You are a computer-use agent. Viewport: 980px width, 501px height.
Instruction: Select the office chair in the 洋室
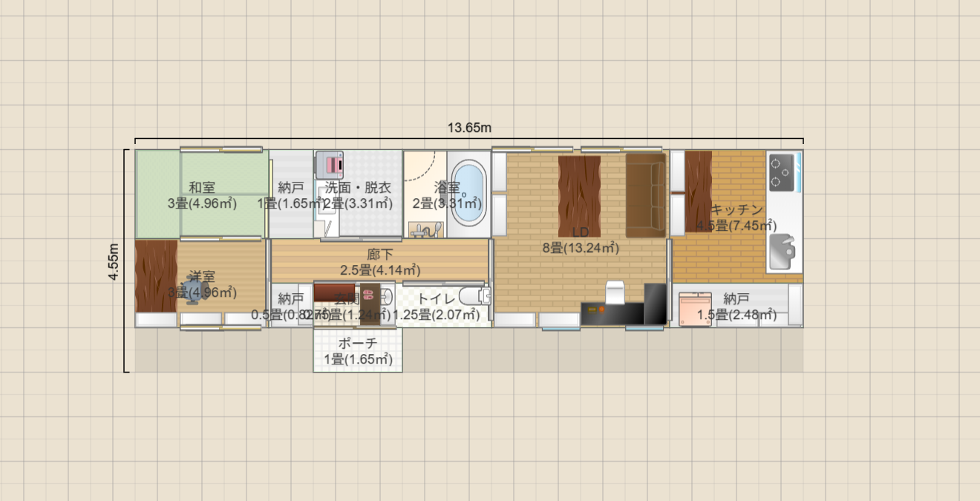195,291
